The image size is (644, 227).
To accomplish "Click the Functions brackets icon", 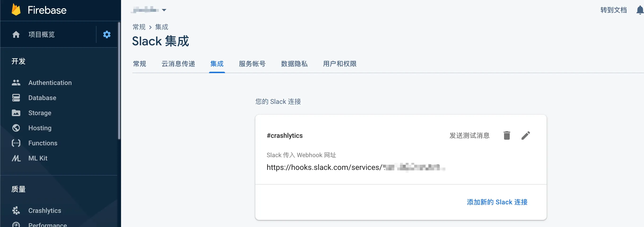I will tap(16, 143).
